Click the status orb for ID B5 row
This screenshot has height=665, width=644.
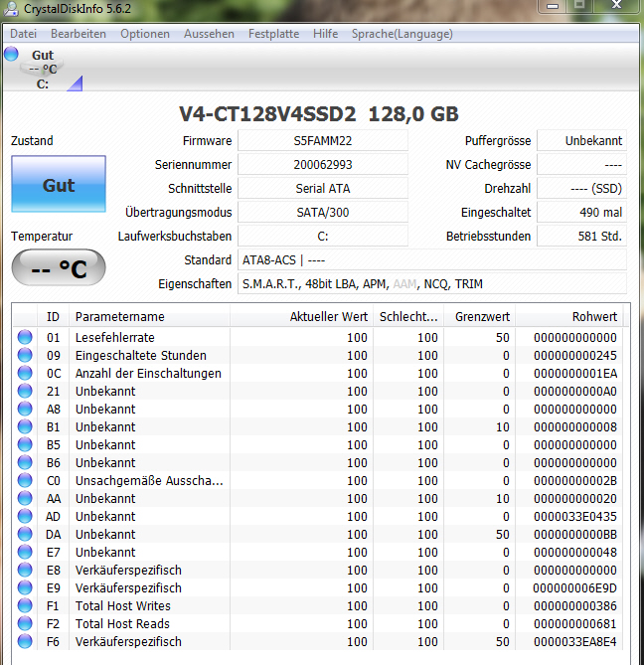tap(25, 444)
